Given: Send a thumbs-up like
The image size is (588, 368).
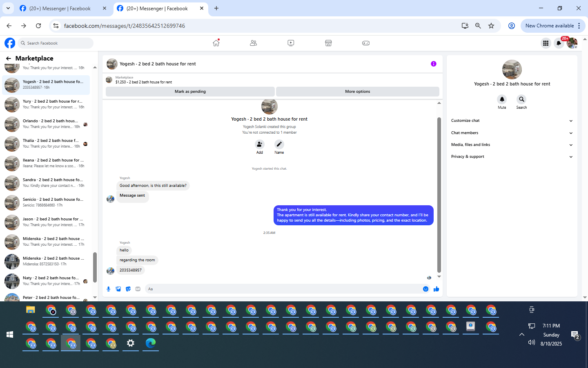Looking at the screenshot, I should [436, 289].
